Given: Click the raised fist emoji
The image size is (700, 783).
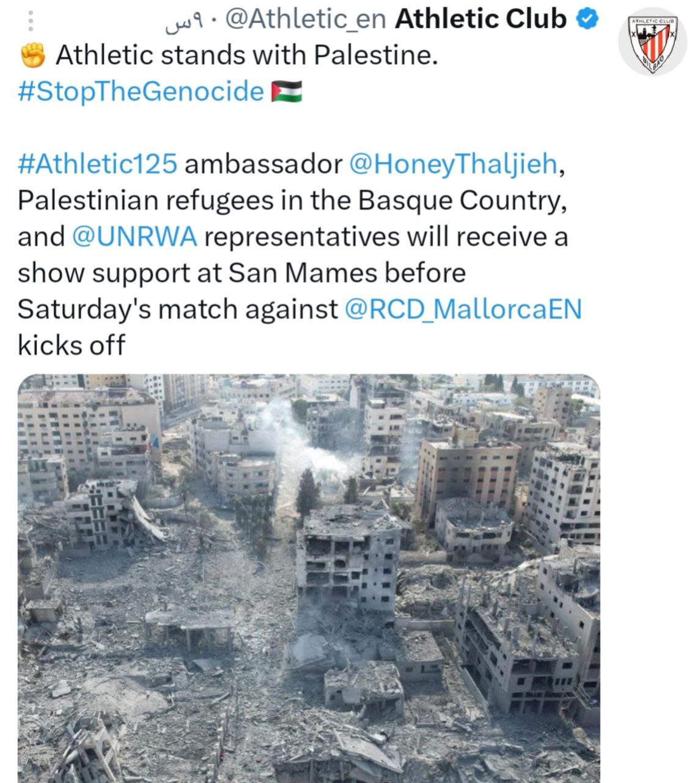Looking at the screenshot, I should pos(33,56).
